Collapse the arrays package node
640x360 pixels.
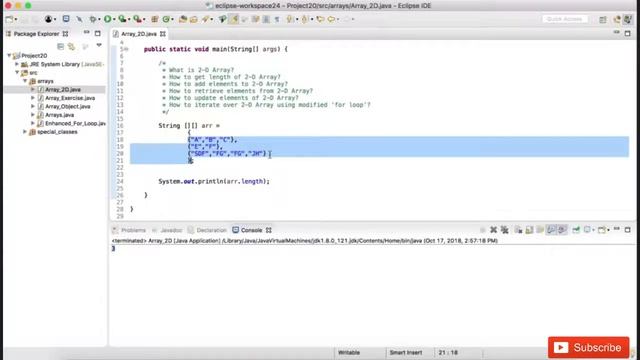point(25,81)
